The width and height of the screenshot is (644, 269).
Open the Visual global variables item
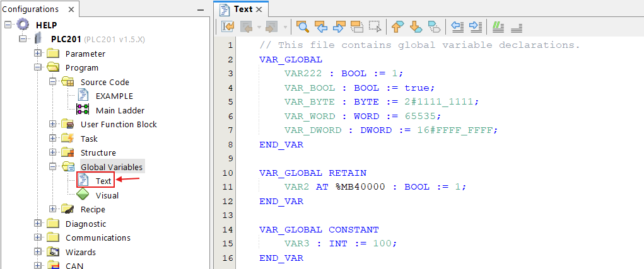coord(107,195)
